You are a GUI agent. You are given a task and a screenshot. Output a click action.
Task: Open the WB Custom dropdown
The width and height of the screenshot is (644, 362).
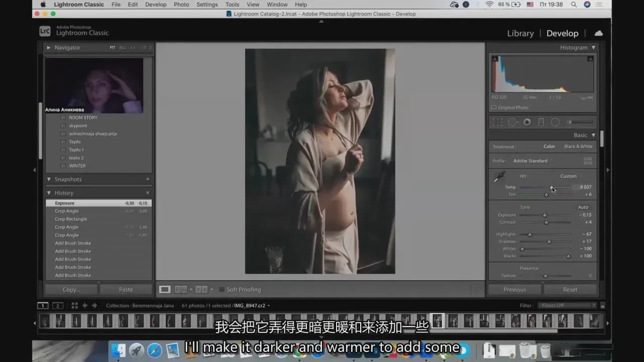571,176
